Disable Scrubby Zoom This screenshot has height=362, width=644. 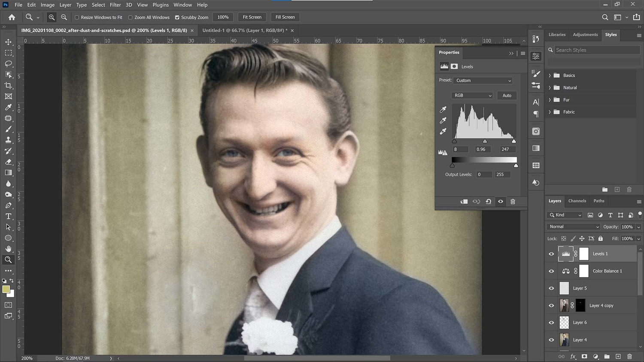177,17
